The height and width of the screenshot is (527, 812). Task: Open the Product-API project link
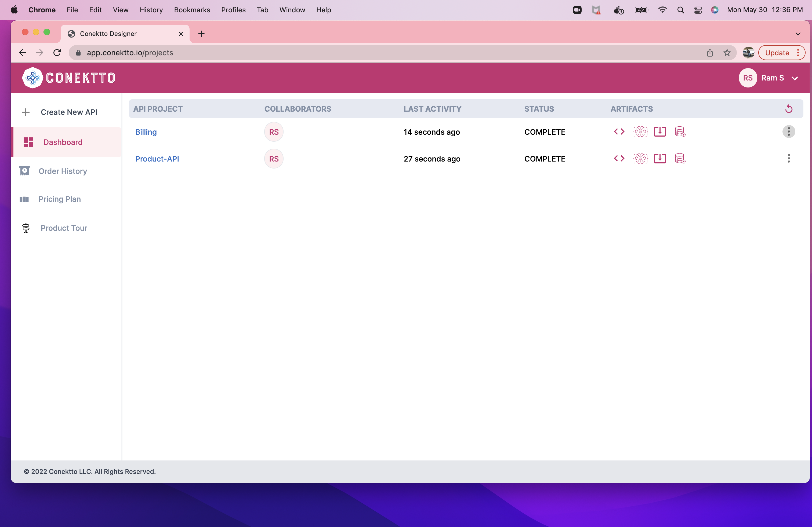pos(157,159)
